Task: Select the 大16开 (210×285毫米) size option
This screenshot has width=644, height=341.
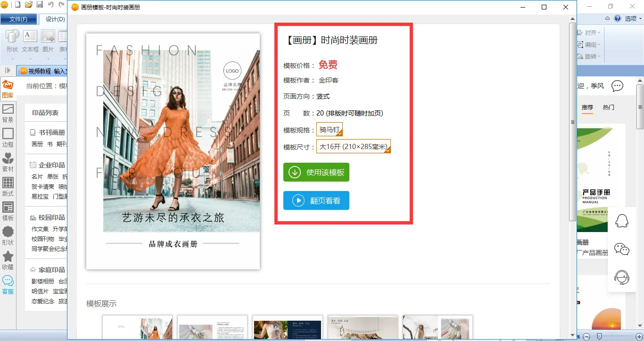Action: [354, 147]
